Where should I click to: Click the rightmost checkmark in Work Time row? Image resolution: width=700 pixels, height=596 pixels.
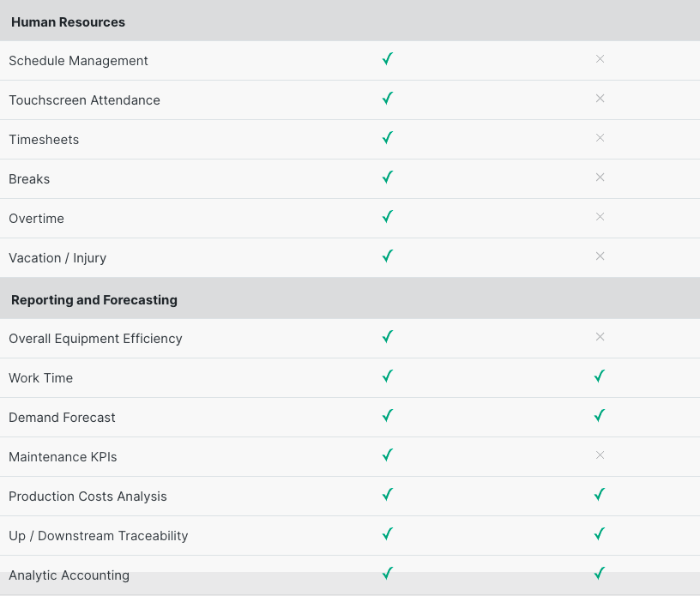point(600,376)
